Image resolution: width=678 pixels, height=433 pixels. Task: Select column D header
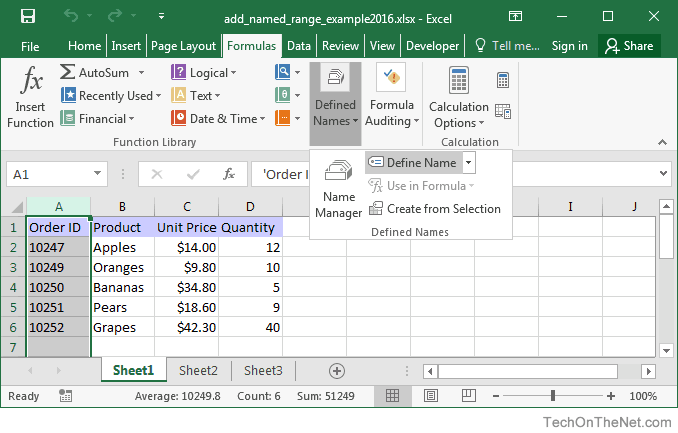pos(250,207)
